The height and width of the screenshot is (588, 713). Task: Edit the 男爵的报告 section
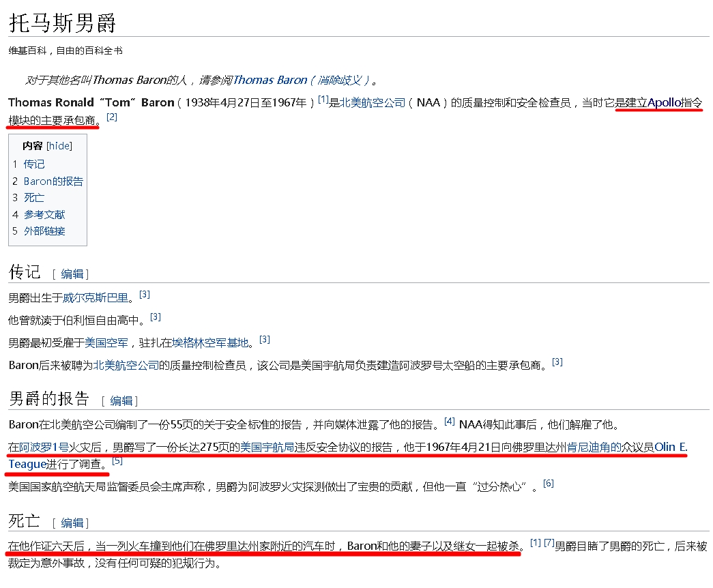(121, 401)
